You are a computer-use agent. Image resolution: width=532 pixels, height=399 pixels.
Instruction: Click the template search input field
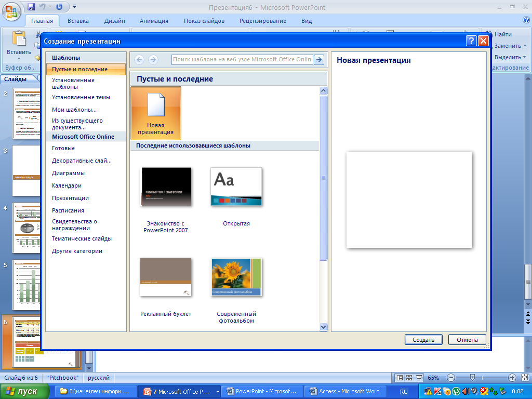pyautogui.click(x=242, y=59)
